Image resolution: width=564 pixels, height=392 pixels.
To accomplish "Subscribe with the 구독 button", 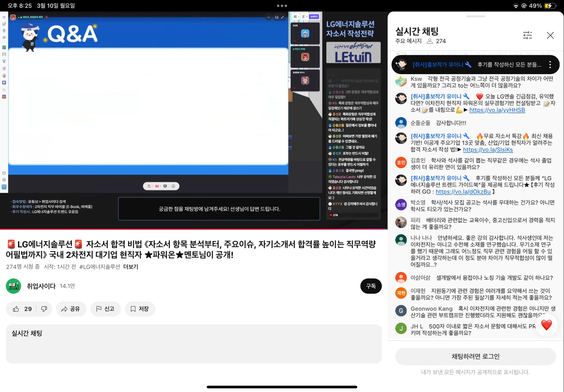I will click(371, 286).
